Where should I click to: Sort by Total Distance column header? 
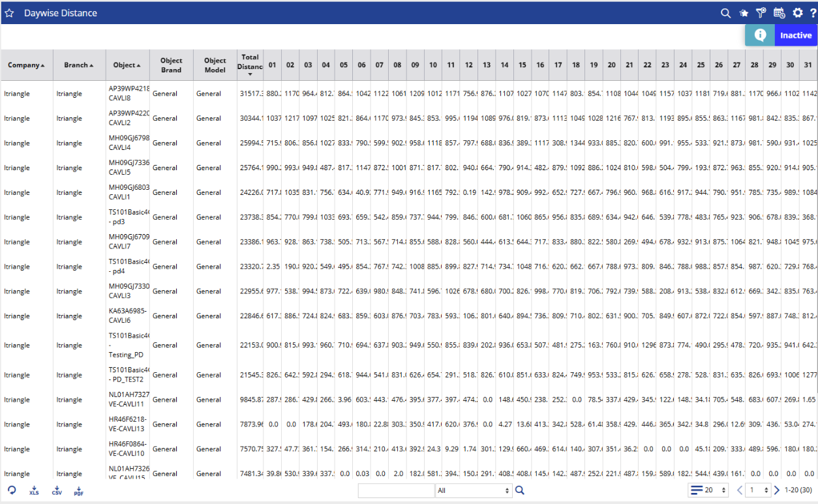[x=250, y=65]
